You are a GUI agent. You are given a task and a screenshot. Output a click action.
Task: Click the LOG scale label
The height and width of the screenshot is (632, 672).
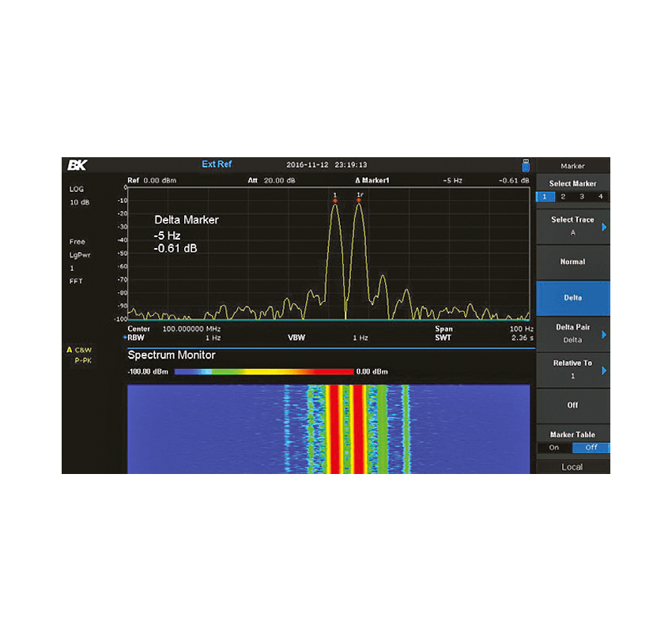tap(77, 189)
